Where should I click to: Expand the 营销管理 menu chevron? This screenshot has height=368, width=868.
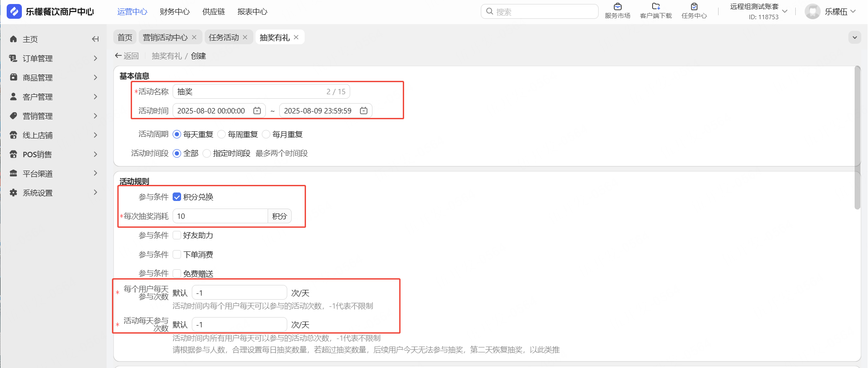pos(95,116)
